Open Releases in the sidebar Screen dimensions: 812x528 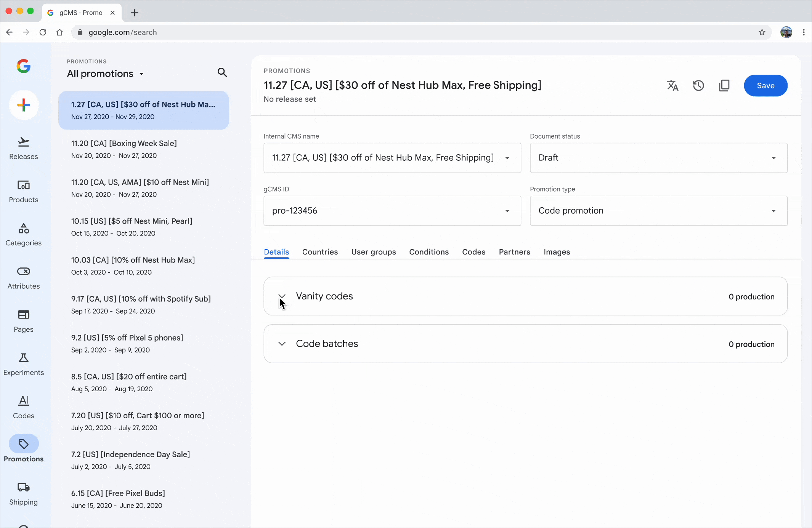(x=24, y=148)
